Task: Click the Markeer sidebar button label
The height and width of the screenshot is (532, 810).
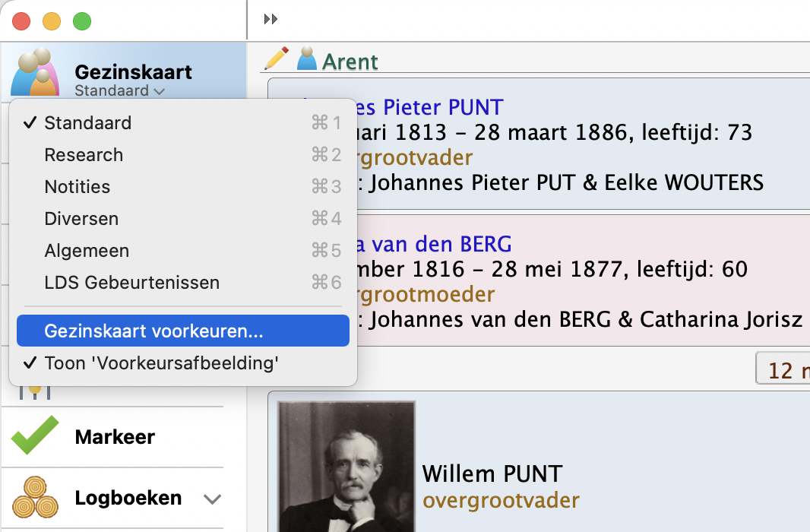Action: [115, 437]
